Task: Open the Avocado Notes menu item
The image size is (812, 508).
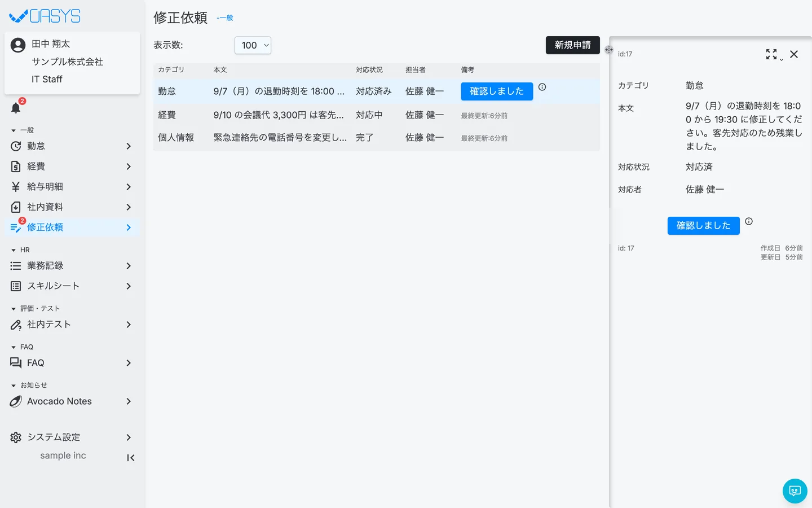Action: coord(72,401)
